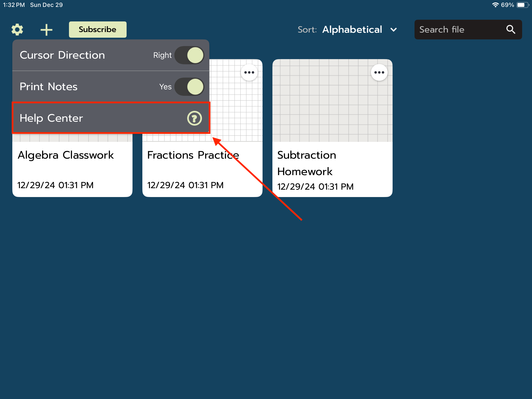
Task: Tap the plus icon to add file
Action: (x=46, y=30)
